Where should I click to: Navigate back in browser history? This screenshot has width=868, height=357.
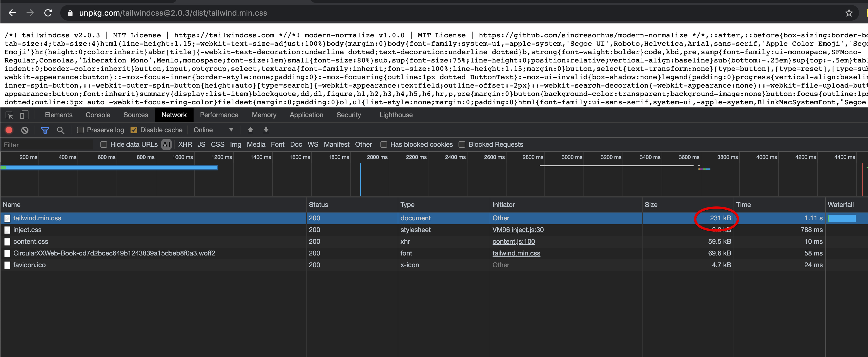point(12,13)
